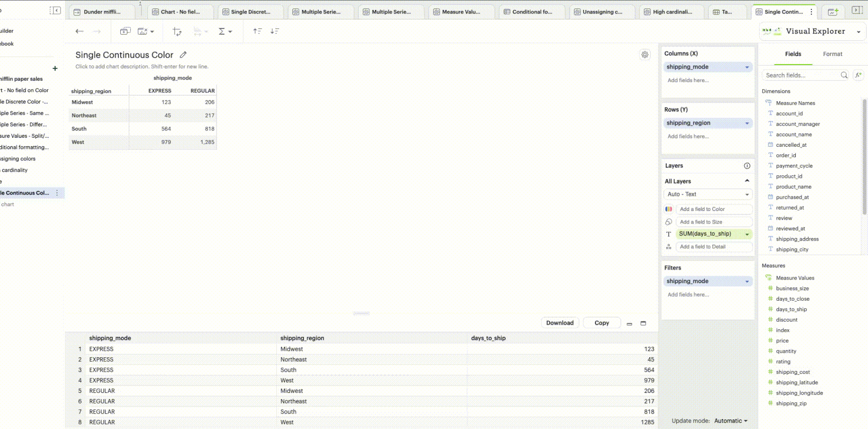Screen dimensions: 868x429
Task: Collapse the left sidebar panel
Action: pyautogui.click(x=55, y=10)
